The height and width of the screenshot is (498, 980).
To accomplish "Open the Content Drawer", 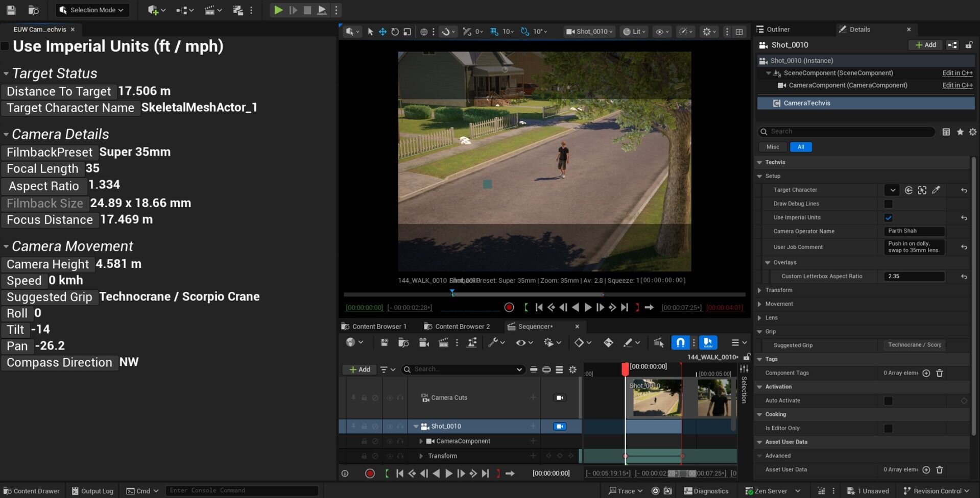I will 32,491.
